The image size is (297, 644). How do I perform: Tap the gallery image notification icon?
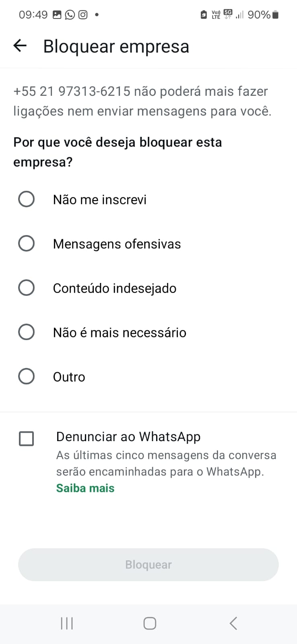pyautogui.click(x=57, y=15)
